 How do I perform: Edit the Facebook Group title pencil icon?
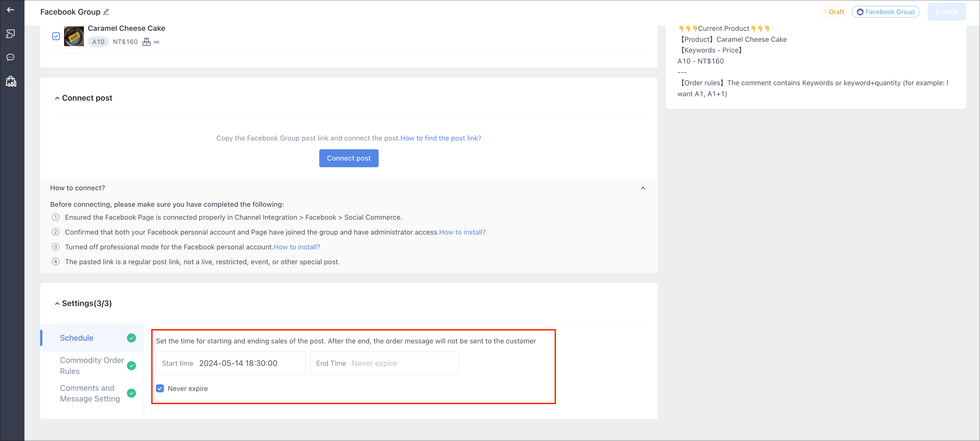click(x=106, y=12)
